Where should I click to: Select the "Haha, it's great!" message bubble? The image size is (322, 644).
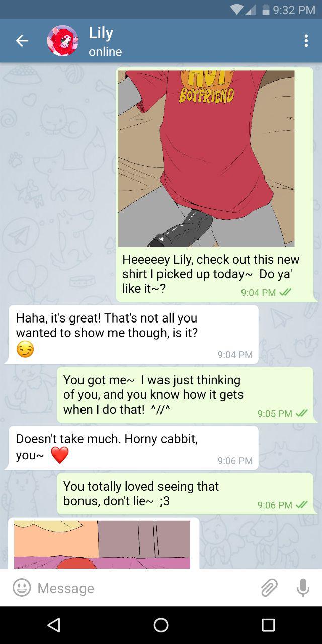(x=133, y=335)
